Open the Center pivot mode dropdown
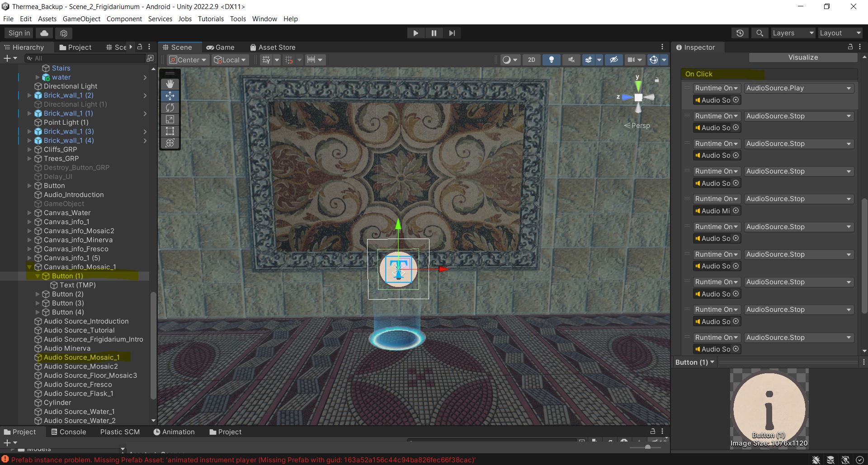This screenshot has width=868, height=465. (187, 59)
